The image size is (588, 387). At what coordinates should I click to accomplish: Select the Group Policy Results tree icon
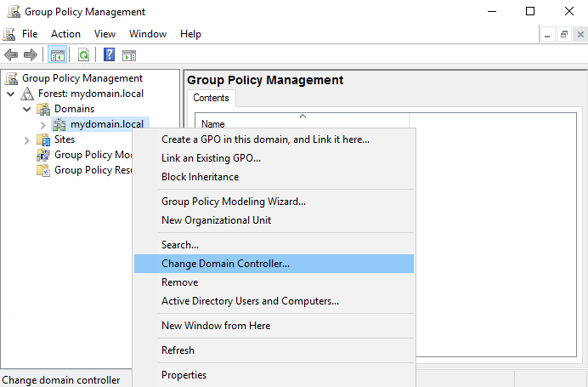43,170
